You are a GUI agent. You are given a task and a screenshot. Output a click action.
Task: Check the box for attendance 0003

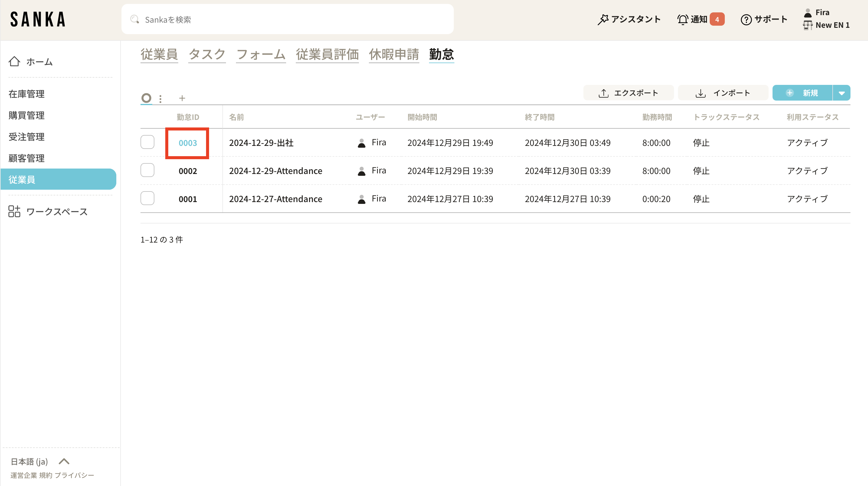pos(147,143)
